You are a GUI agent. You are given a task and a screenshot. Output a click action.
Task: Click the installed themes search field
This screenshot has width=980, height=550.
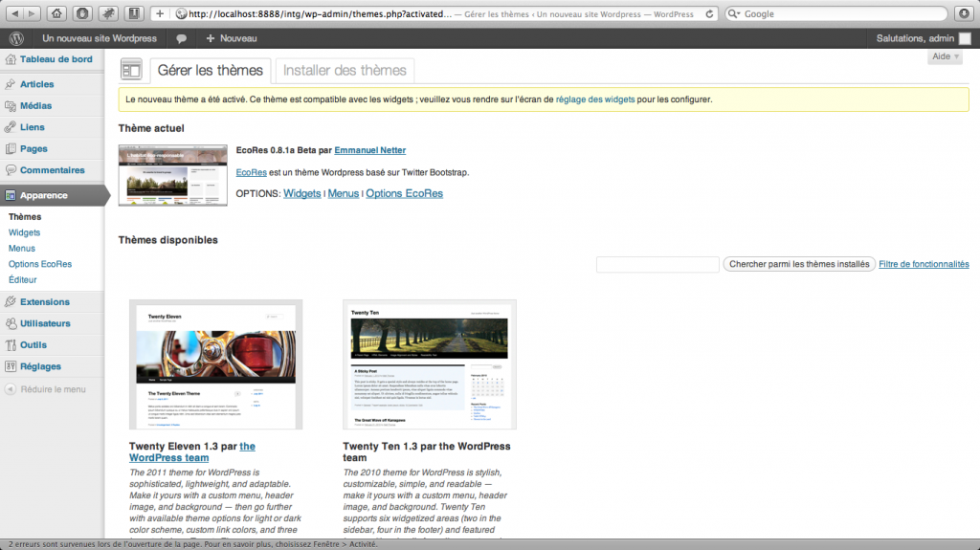click(x=657, y=264)
